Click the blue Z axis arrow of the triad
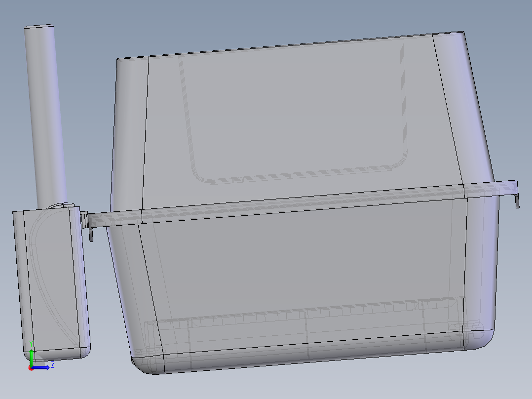Screen dimensions: 532x399 point(40,367)
